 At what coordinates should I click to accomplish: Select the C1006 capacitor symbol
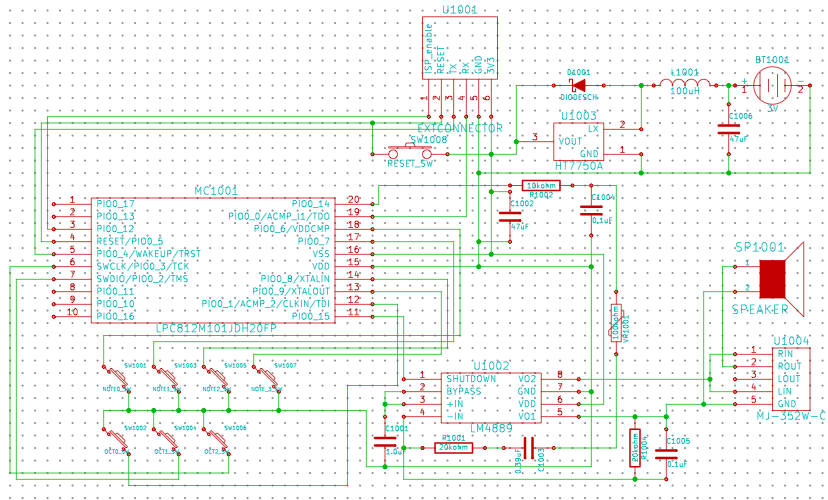(728, 128)
